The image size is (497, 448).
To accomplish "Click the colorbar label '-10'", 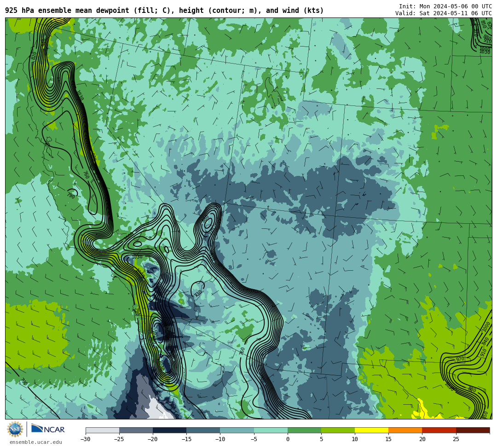I will pyautogui.click(x=220, y=439).
